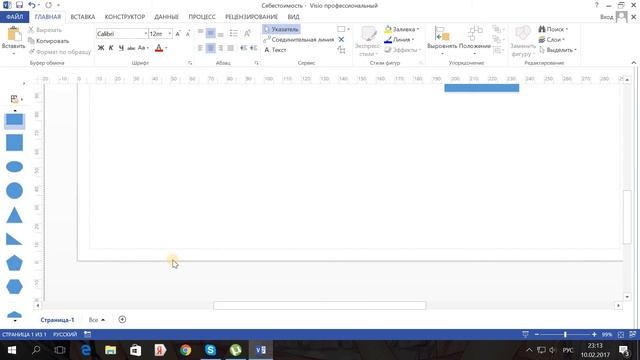This screenshot has height=360, width=640.
Task: Toggle align middle vertically
Action: click(x=210, y=33)
